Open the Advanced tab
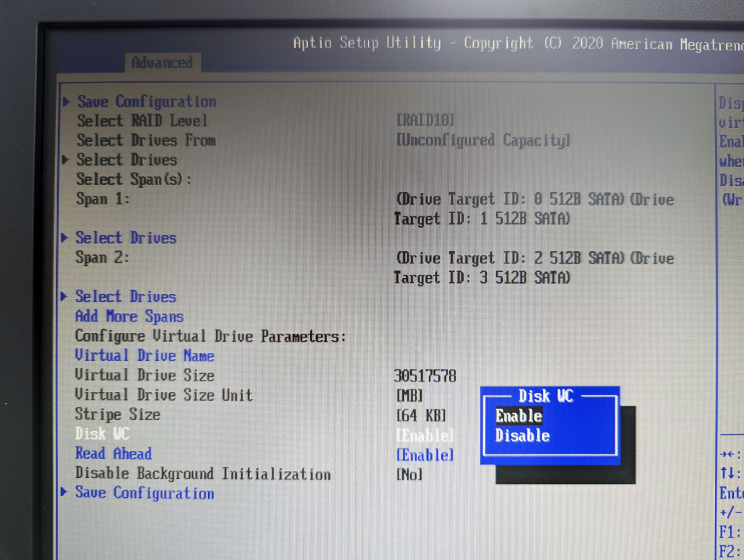The height and width of the screenshot is (560, 744). point(162,63)
